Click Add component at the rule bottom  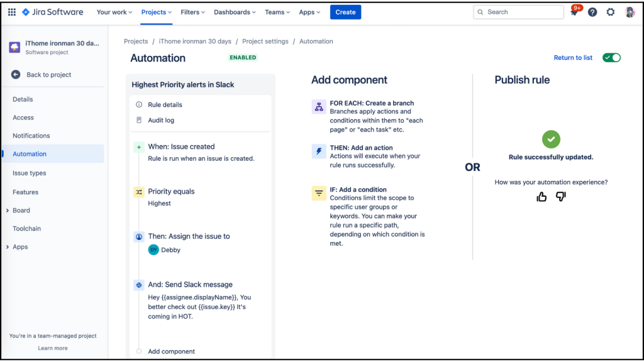(172, 351)
